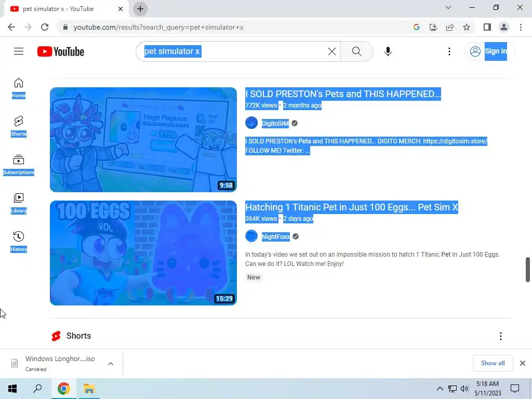The image size is (532, 399).
Task: Bookmark this page with the star icon
Action: tap(467, 27)
